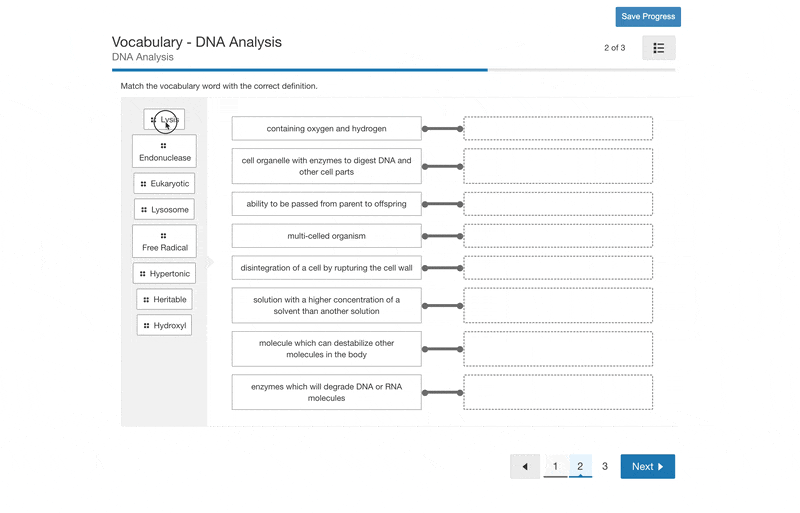Select the Free Radical word label

165,248
